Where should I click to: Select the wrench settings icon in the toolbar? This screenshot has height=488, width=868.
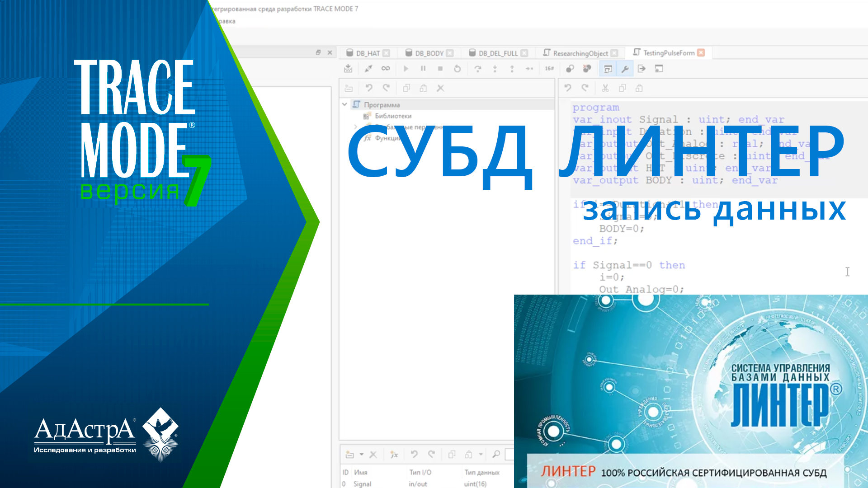(624, 68)
